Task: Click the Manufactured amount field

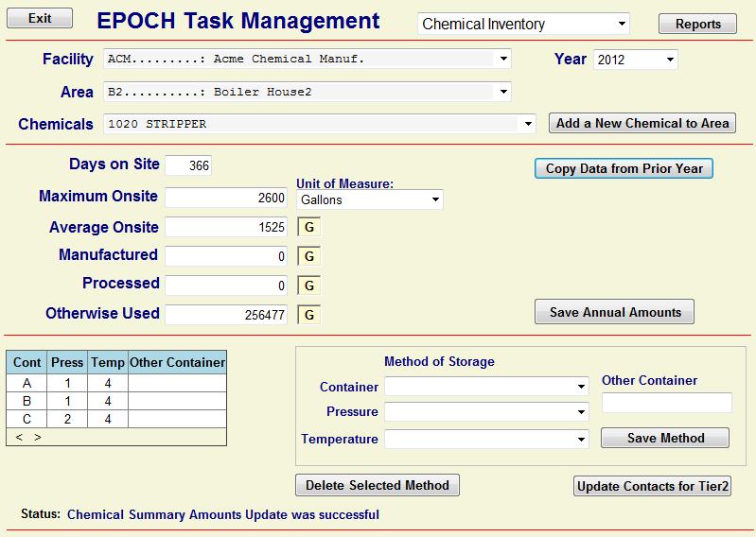Action: point(226,256)
